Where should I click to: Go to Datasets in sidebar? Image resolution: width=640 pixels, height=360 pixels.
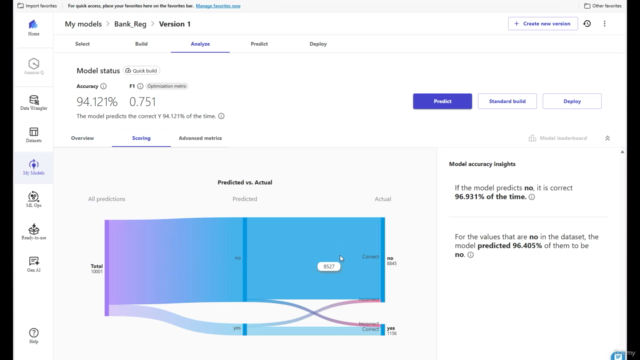pyautogui.click(x=33, y=135)
